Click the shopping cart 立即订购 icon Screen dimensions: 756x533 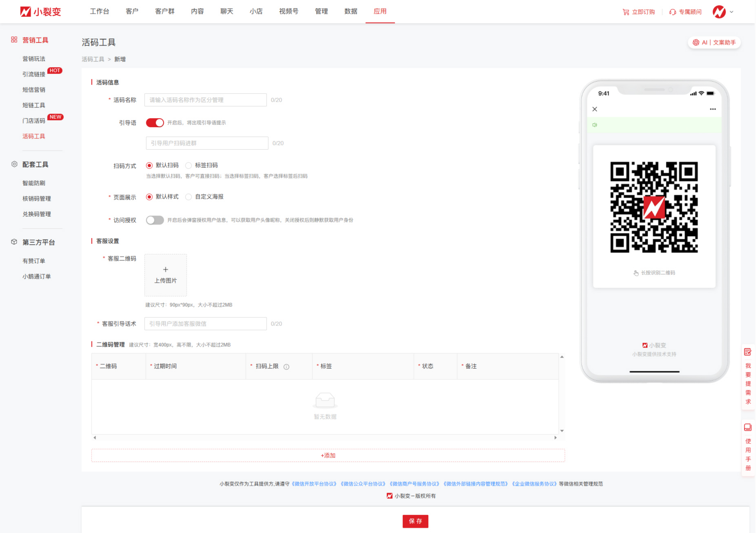(626, 12)
